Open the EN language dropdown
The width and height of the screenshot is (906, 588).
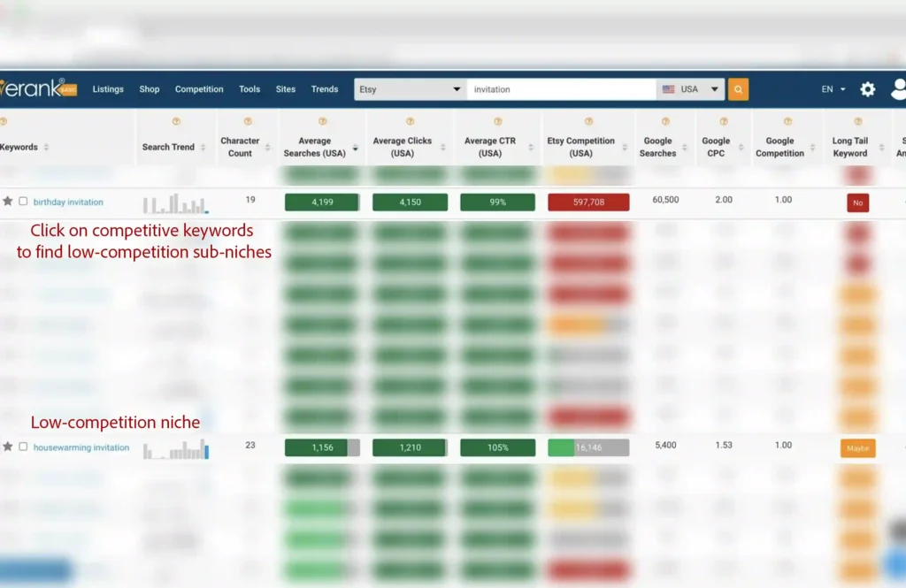tap(833, 89)
